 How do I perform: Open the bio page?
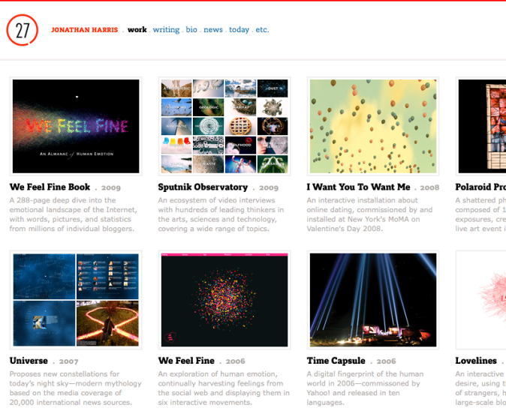click(x=191, y=30)
